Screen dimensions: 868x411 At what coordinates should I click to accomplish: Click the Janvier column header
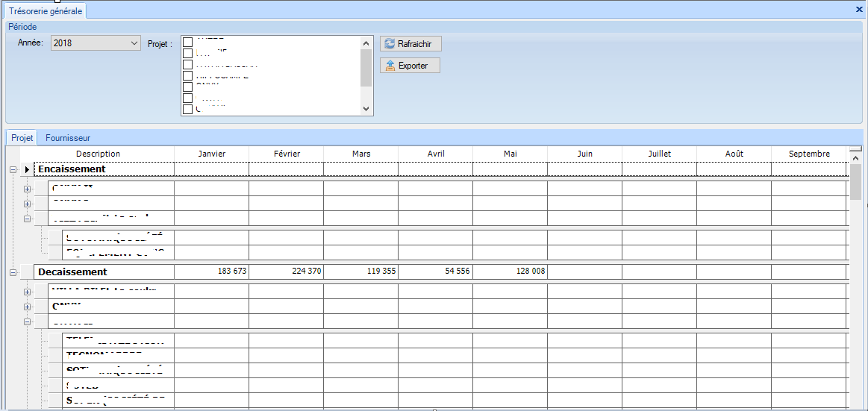211,154
